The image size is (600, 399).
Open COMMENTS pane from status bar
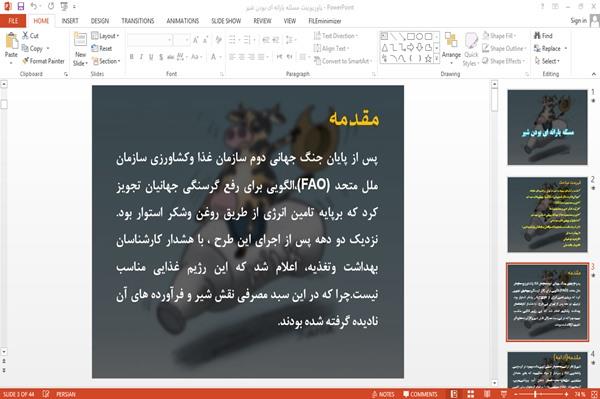420,394
